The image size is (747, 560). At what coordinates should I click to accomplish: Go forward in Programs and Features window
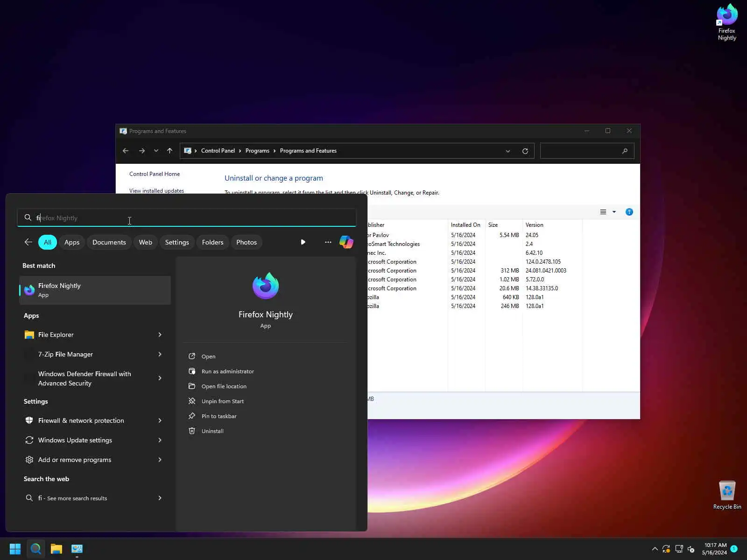[x=142, y=151]
